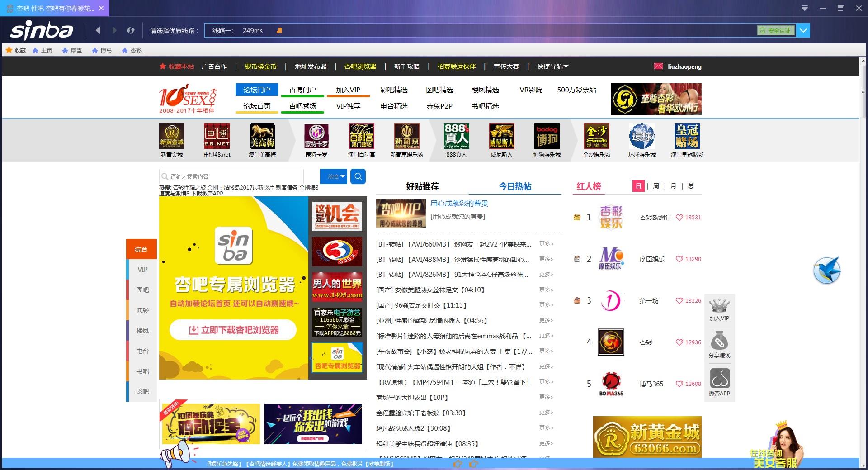The width and height of the screenshot is (868, 470).
Task: Click the browser forward arrow
Action: pos(114,30)
